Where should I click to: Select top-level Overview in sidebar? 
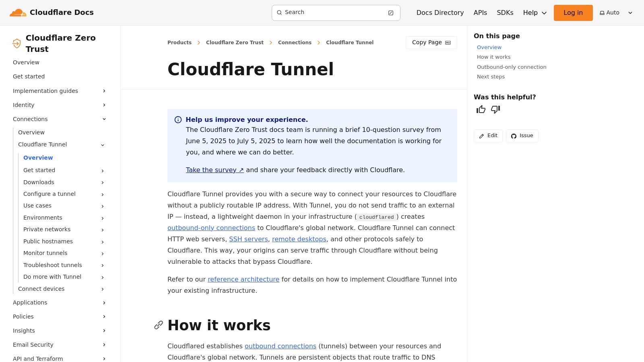point(26,63)
